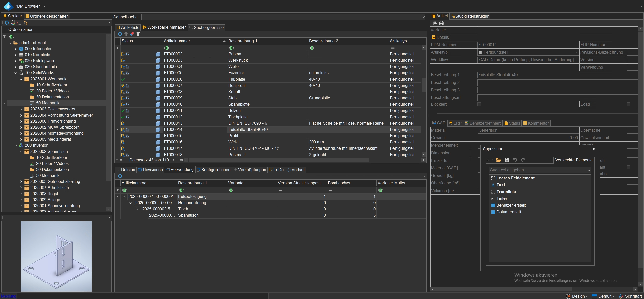The image size is (644, 299).
Task: Click the article table horizontal scrollbar
Action: pos(279,160)
